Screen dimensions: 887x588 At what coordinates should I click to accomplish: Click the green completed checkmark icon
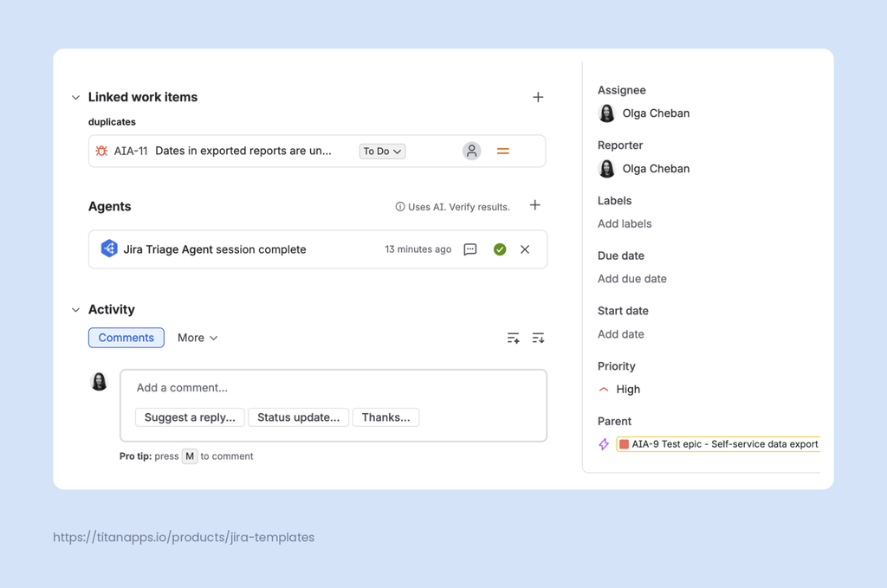point(500,249)
